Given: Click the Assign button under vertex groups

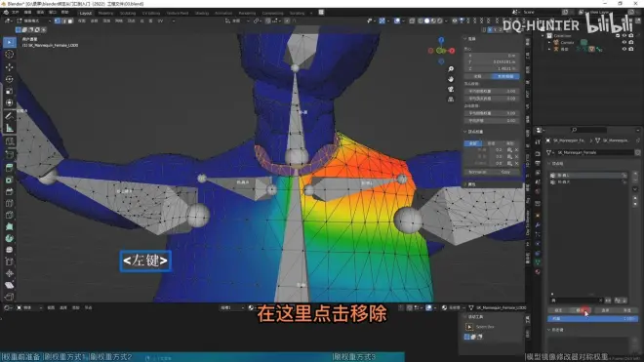Looking at the screenshot, I should click(x=558, y=310).
